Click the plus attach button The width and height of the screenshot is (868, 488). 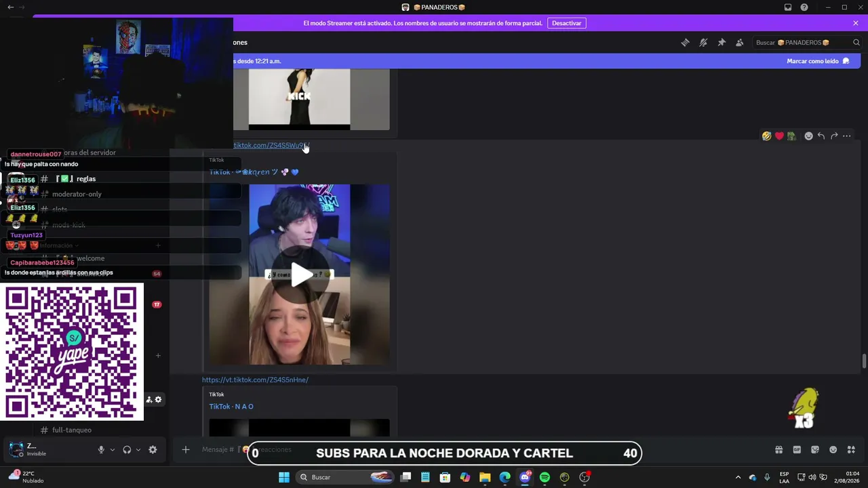coord(185,449)
